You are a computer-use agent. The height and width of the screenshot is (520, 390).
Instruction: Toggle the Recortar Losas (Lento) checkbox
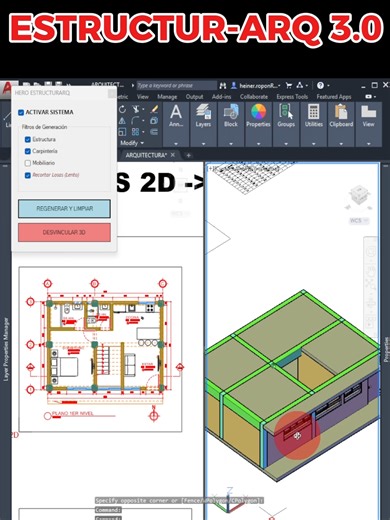[28, 175]
